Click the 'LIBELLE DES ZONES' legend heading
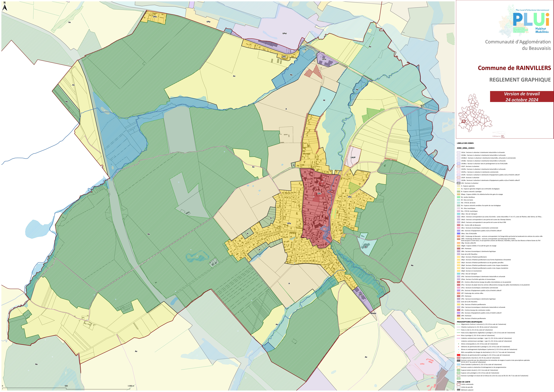554x392 pixels. coord(465,143)
